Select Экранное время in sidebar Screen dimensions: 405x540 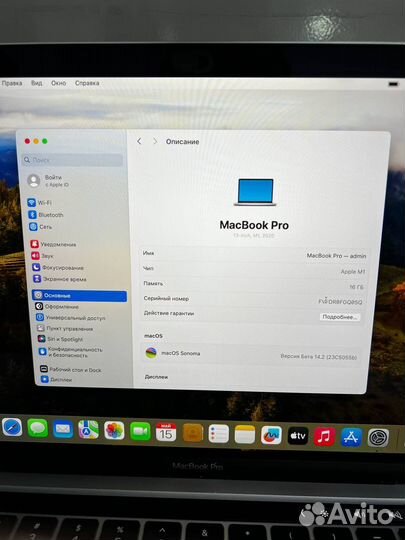pos(60,279)
